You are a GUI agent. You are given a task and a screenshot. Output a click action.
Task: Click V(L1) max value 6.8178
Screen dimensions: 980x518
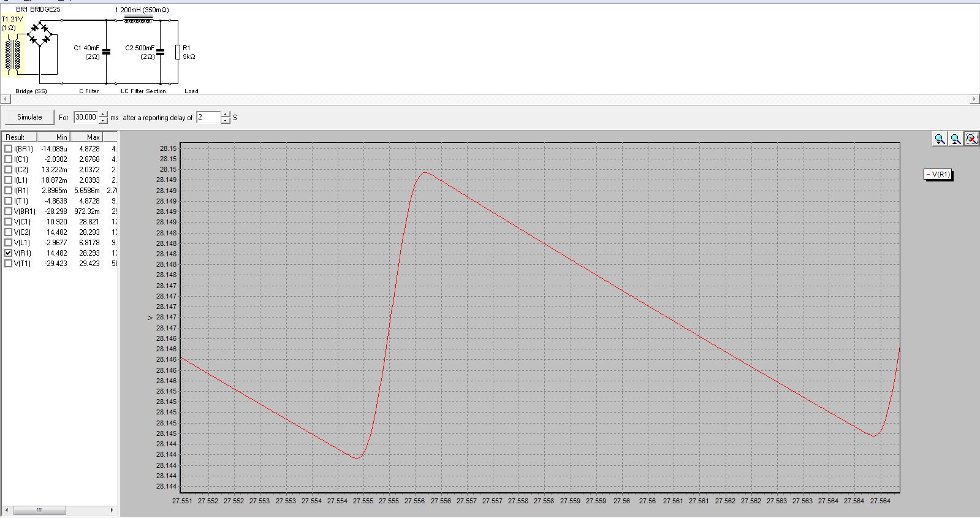[89, 242]
